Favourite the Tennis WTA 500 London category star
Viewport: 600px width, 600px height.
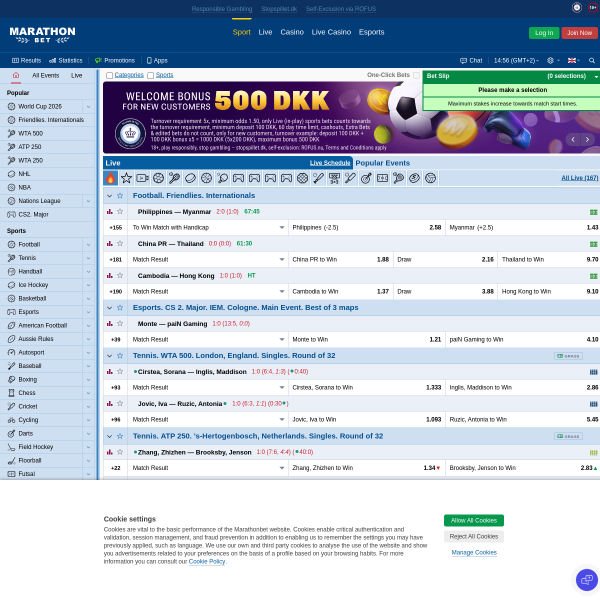120,356
